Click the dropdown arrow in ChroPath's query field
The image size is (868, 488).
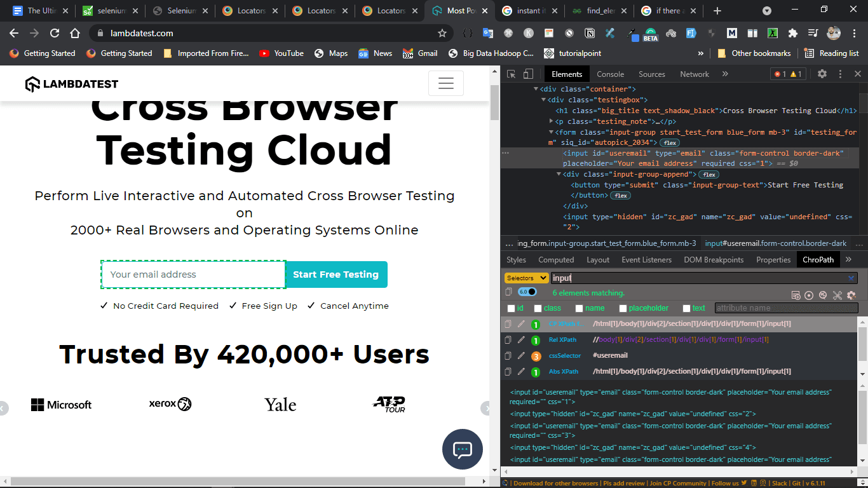[x=851, y=278]
